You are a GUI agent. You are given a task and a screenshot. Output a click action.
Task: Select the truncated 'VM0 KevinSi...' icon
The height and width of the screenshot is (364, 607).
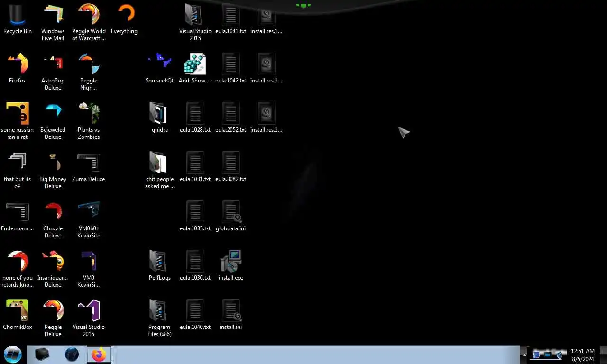pos(89,269)
